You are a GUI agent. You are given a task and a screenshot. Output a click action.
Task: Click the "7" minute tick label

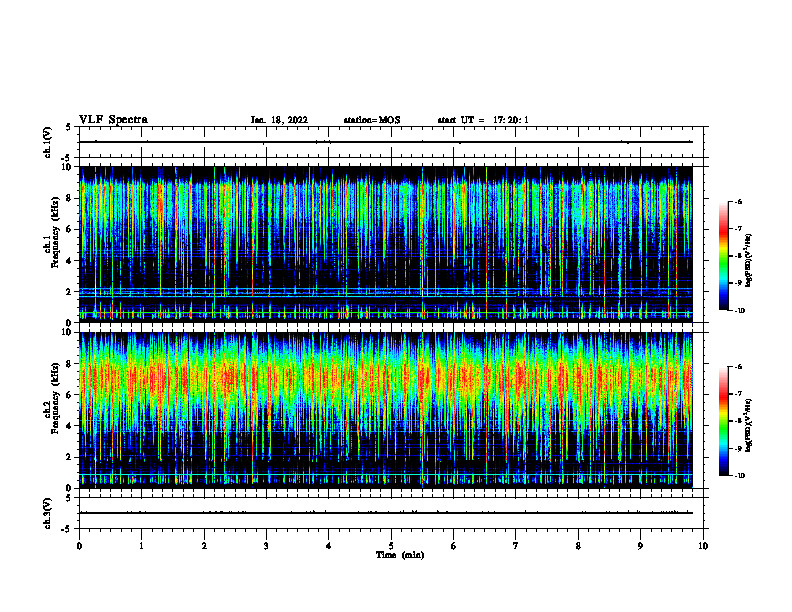tap(516, 546)
